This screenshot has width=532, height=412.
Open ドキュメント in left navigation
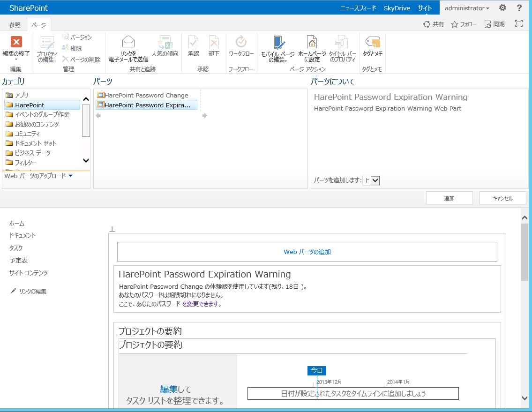(22, 235)
